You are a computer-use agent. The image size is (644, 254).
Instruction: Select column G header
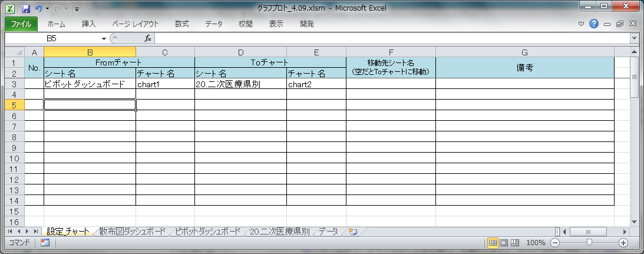click(525, 52)
